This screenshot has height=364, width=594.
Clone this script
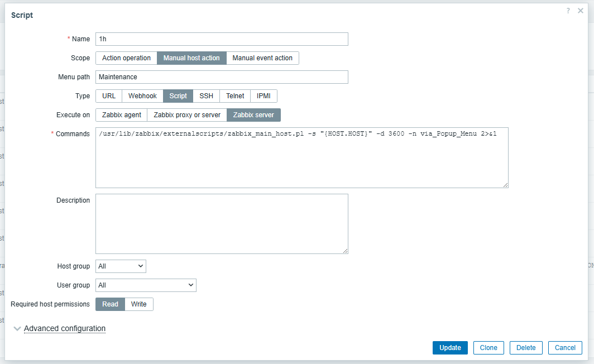(488, 348)
